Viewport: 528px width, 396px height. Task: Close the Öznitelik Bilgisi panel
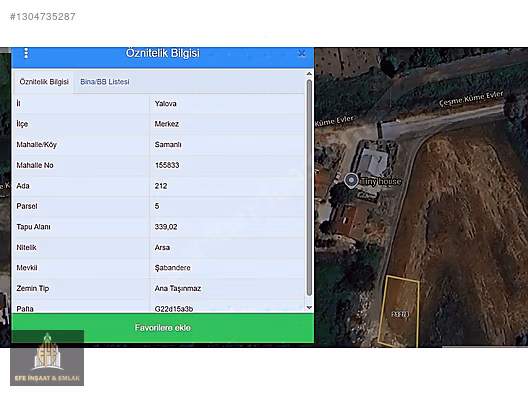pyautogui.click(x=302, y=54)
